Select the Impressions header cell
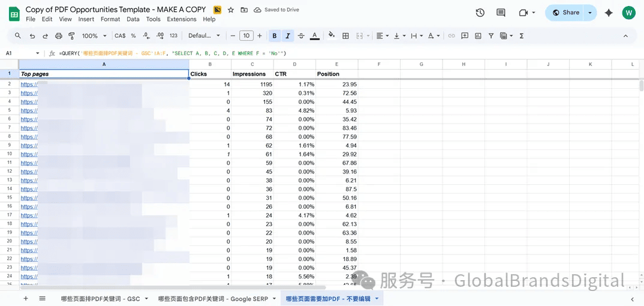This screenshot has width=644, height=306. (x=252, y=74)
